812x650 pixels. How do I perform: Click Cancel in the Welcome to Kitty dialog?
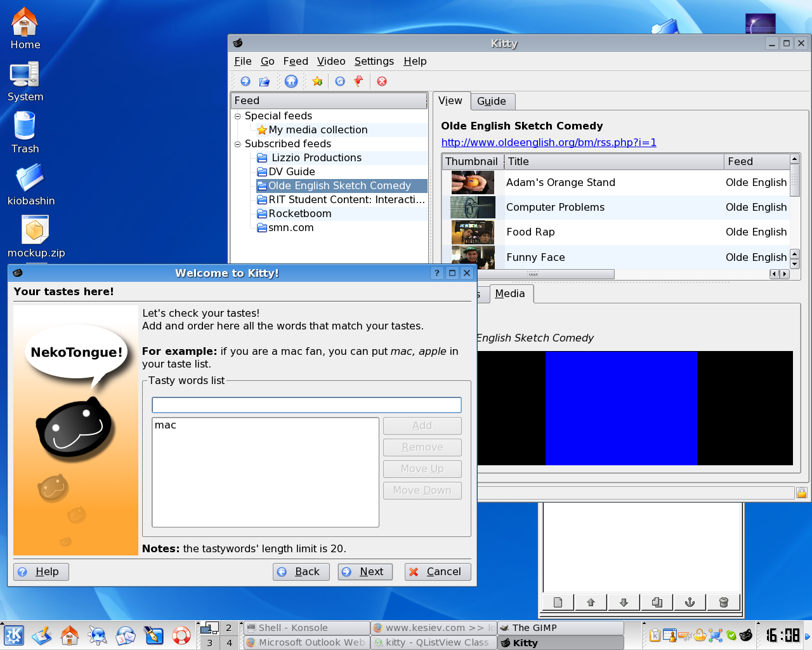(438, 572)
